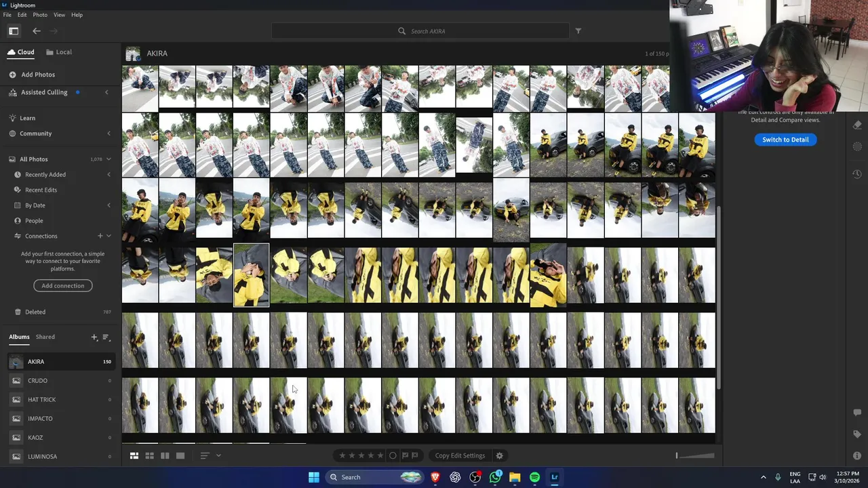
Task: Open the Photo menu
Action: tap(40, 15)
